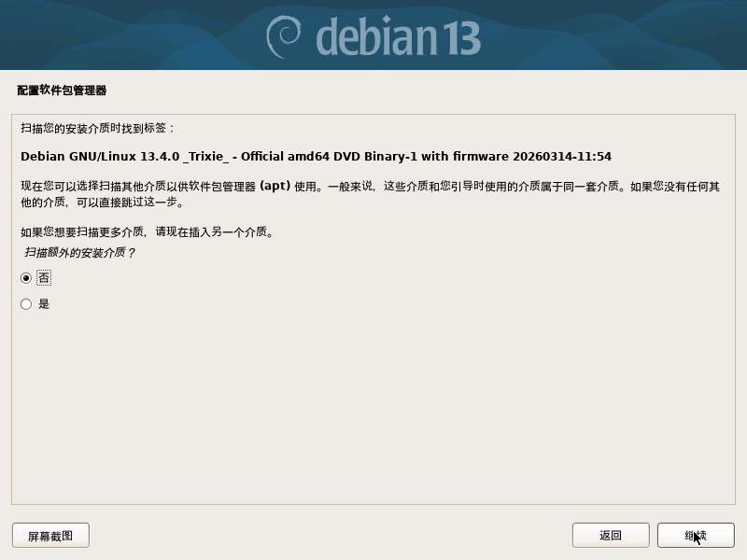Go back with the 返回 button
The width and height of the screenshot is (747, 560).
[611, 535]
